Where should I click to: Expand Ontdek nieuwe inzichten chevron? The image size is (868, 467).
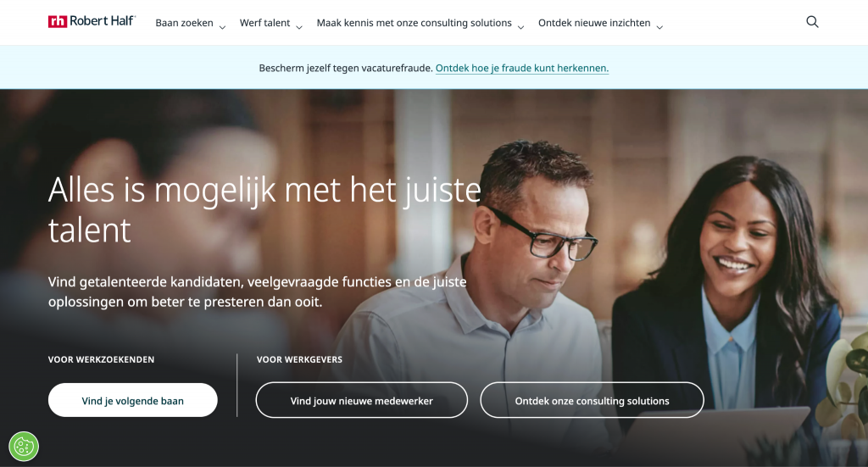[659, 26]
